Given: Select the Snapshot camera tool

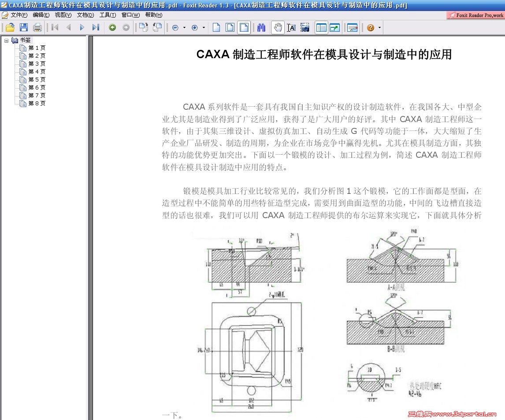Looking at the screenshot, I should coord(304,28).
